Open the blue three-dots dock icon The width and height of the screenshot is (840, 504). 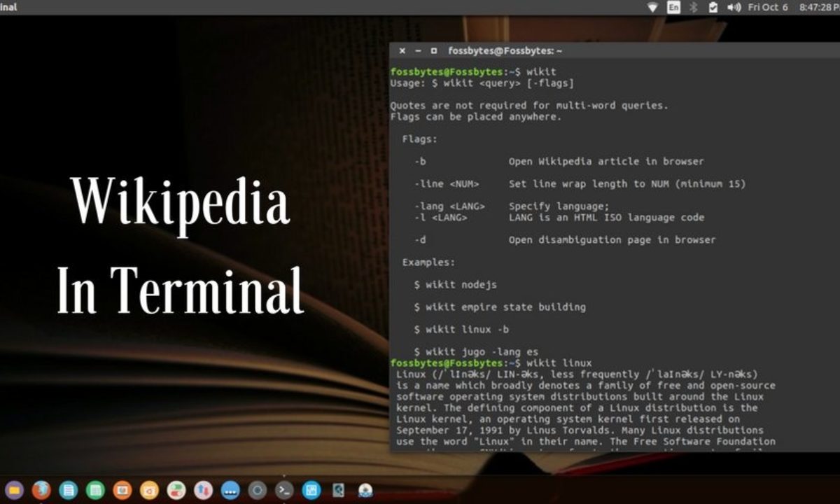(x=230, y=490)
